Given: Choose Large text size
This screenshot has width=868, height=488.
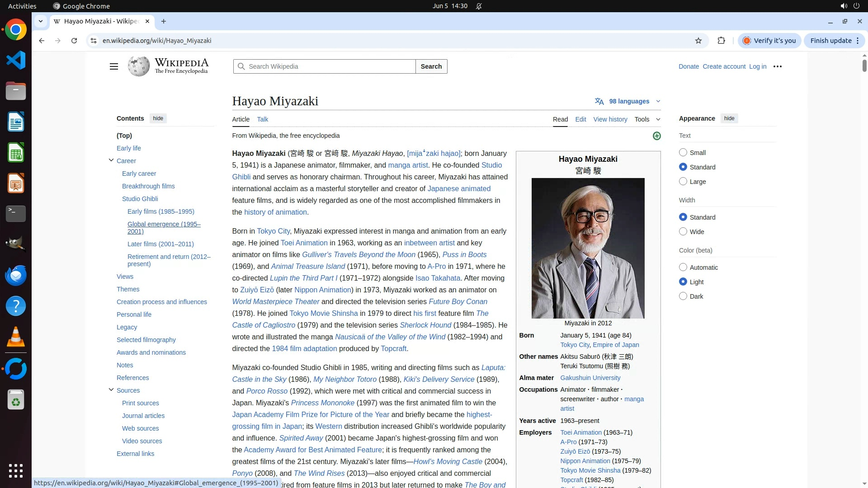Looking at the screenshot, I should pyautogui.click(x=683, y=182).
